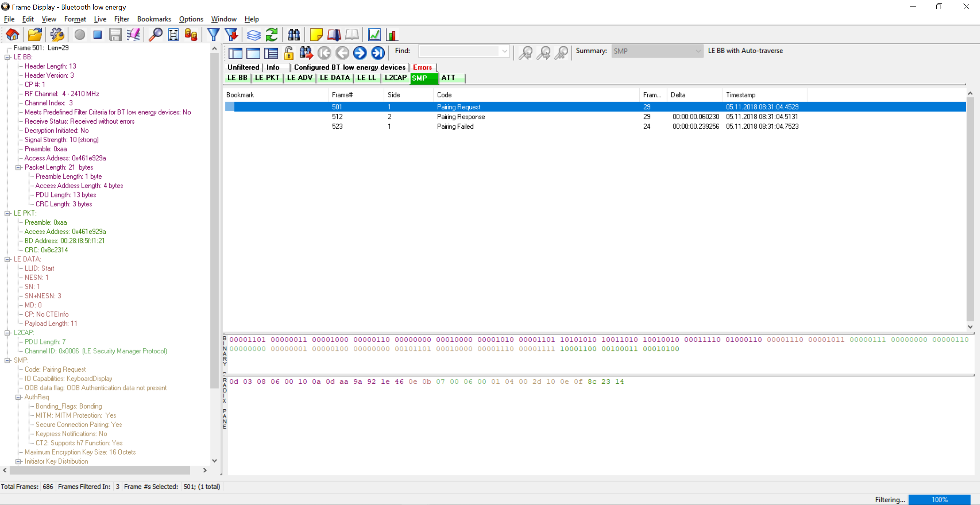
Task: Click the Frame# column header
Action: [x=356, y=95]
